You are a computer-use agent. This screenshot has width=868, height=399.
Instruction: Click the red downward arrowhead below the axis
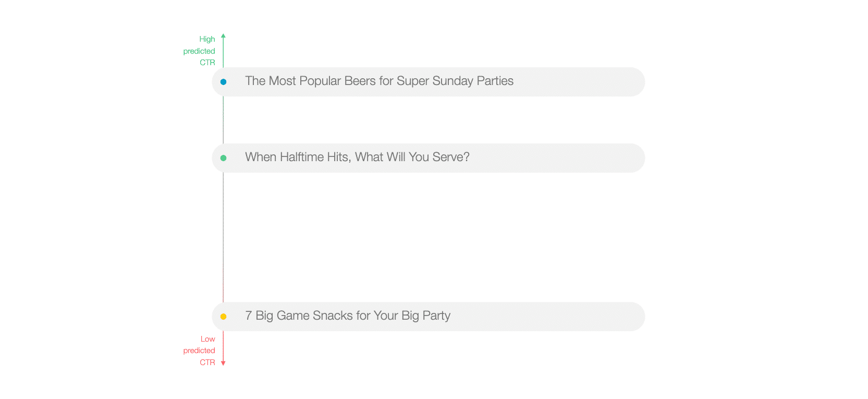[x=223, y=363]
